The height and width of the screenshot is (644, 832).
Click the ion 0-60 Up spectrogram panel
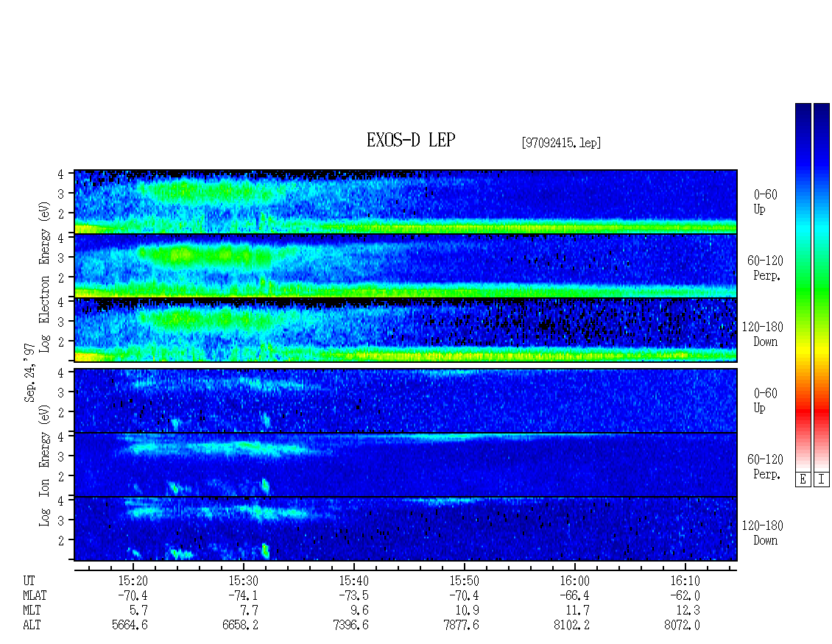click(406, 400)
